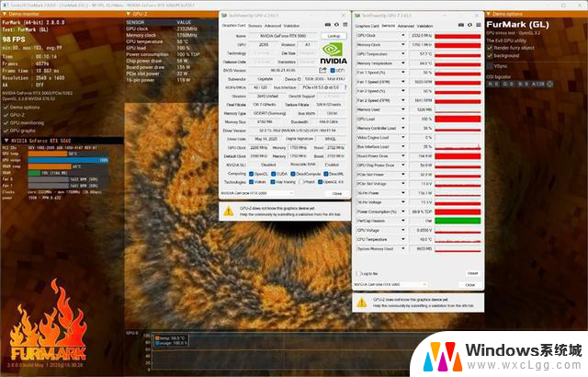This screenshot has height=377, width=588.
Task: Click the screenshot camera icon in left GPU-Z window
Action: pyautogui.click(x=328, y=25)
